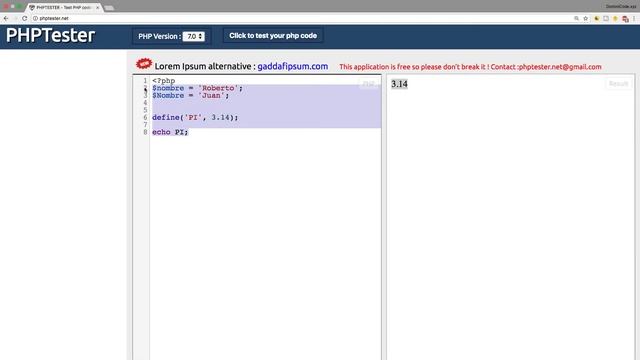Screen dimensions: 640x360
Task: Open the PHP Version 7.0 dropdown
Action: point(193,36)
